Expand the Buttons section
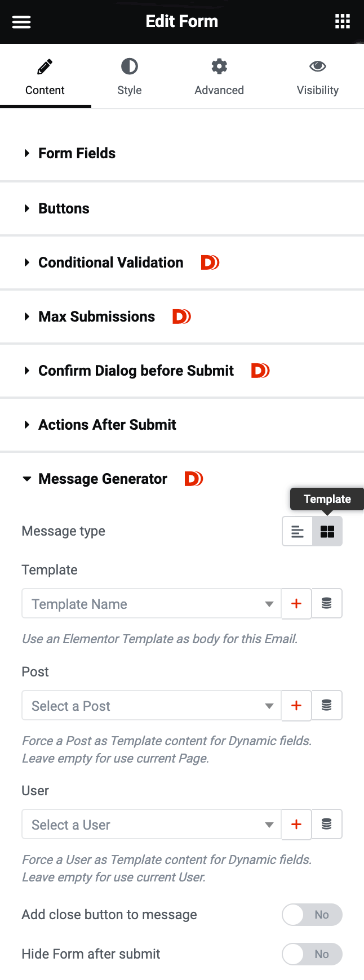Screen dimensions: 364x980 pos(64,208)
